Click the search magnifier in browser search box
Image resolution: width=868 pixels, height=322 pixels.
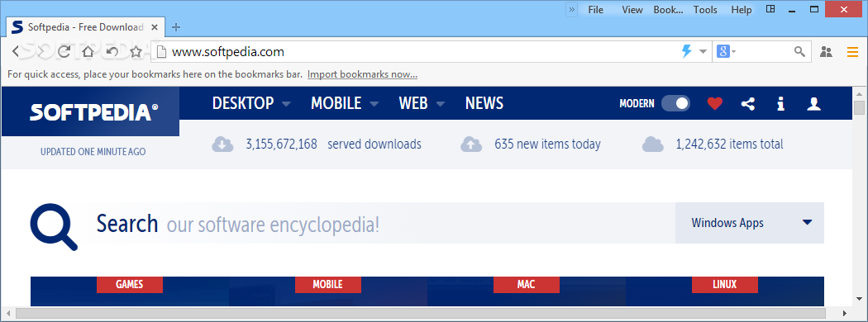point(799,51)
